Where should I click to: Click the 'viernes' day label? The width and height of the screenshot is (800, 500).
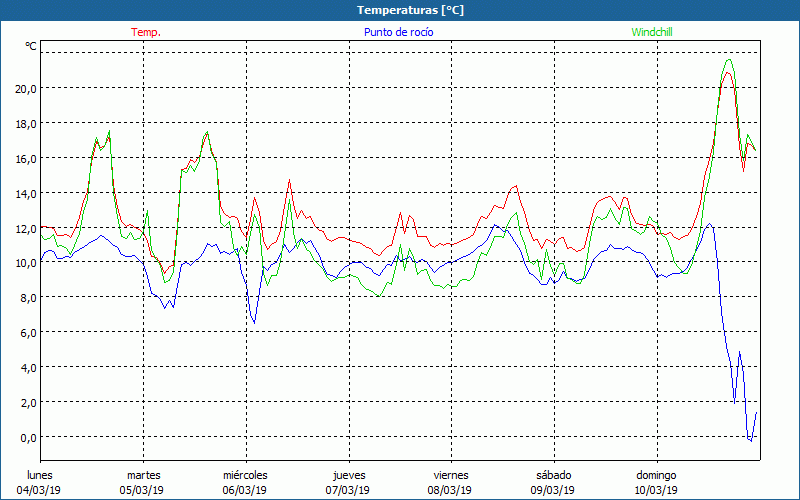pos(451,475)
